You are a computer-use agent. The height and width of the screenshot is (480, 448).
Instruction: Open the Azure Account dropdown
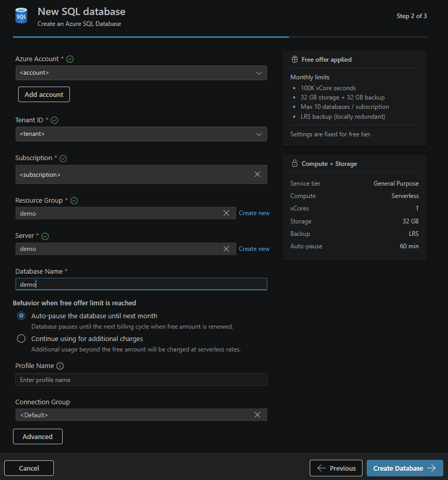pyautogui.click(x=141, y=73)
